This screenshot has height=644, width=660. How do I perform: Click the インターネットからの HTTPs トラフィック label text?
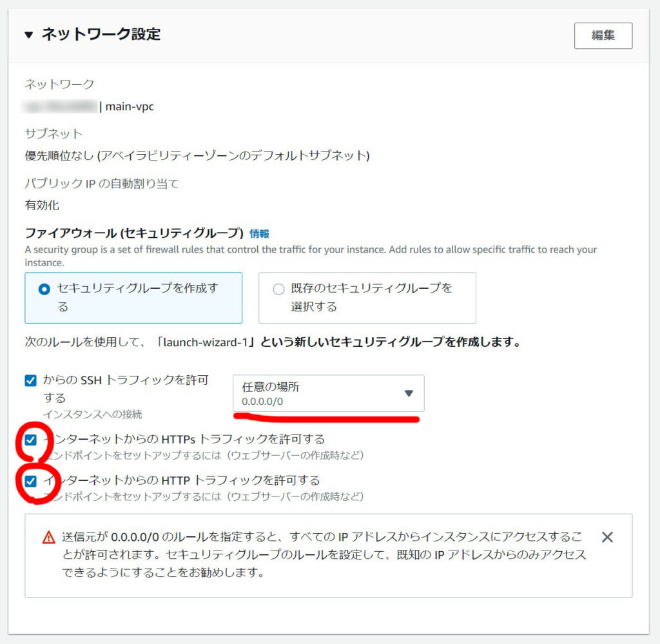coord(184,440)
